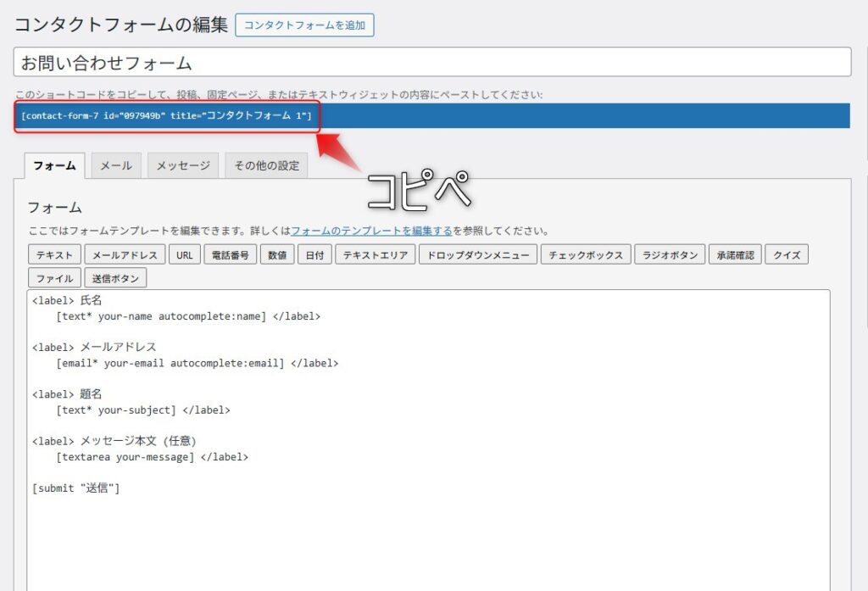This screenshot has height=591, width=868.
Task: Insert a メールアドレス field tag
Action: point(125,255)
